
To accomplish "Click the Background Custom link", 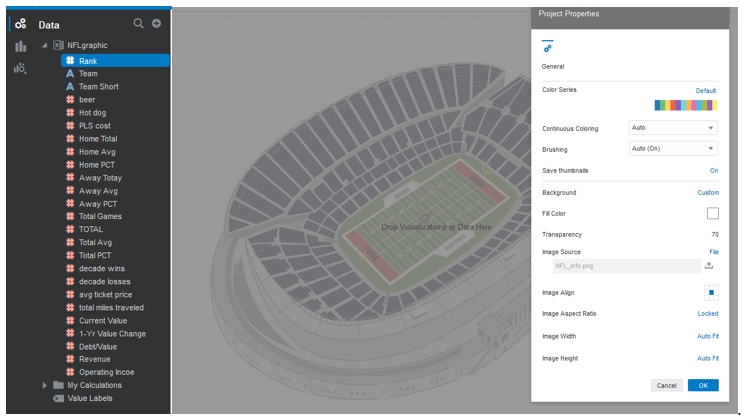I will (707, 193).
